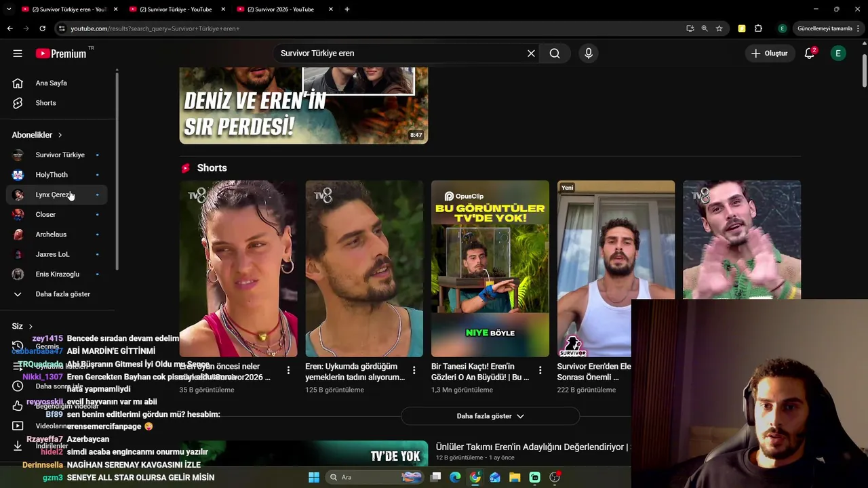Open Ünlüler Takımı Eren'in Adaylığını video title

(x=533, y=447)
